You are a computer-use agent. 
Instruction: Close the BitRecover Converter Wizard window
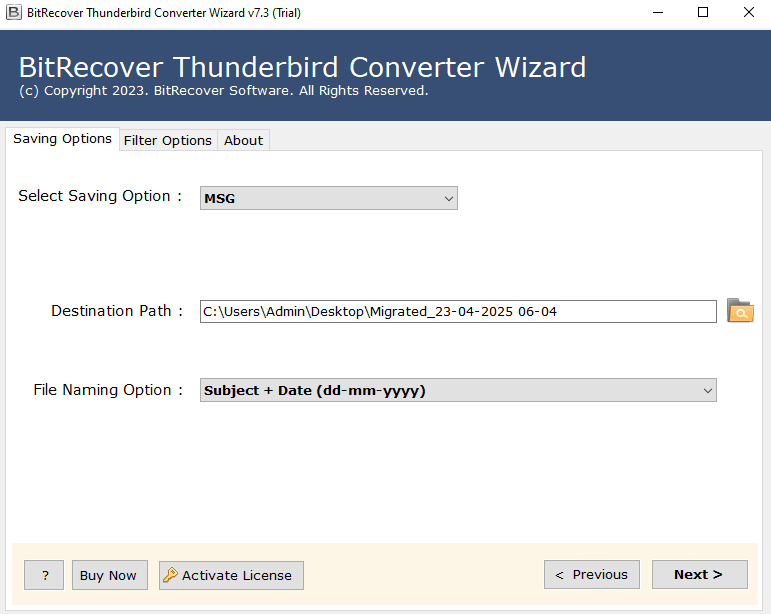[x=748, y=12]
